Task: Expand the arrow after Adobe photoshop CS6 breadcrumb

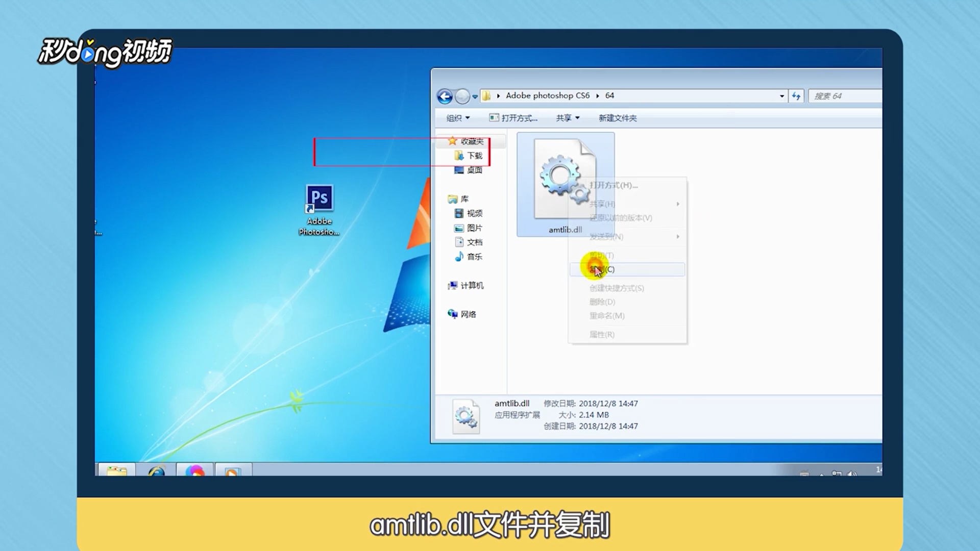Action: click(597, 96)
